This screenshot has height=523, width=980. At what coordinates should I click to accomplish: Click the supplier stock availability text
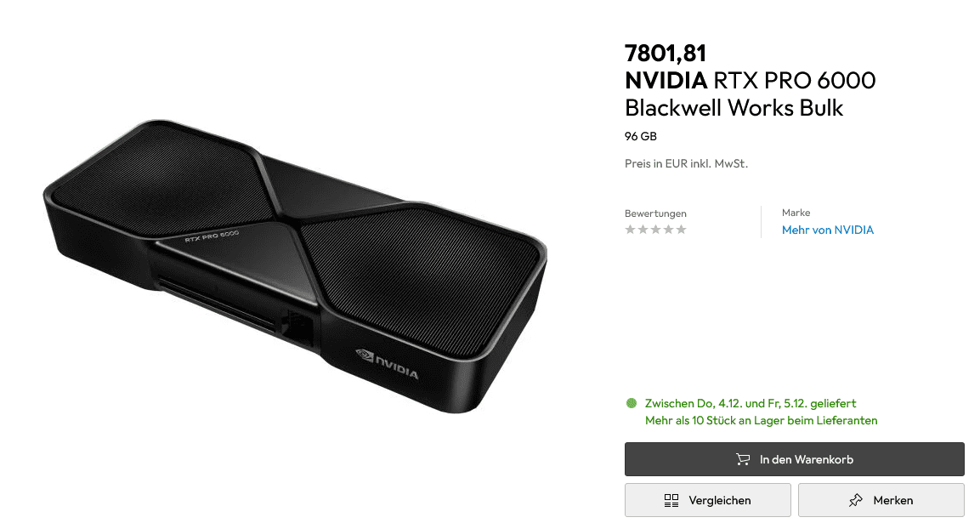(762, 420)
